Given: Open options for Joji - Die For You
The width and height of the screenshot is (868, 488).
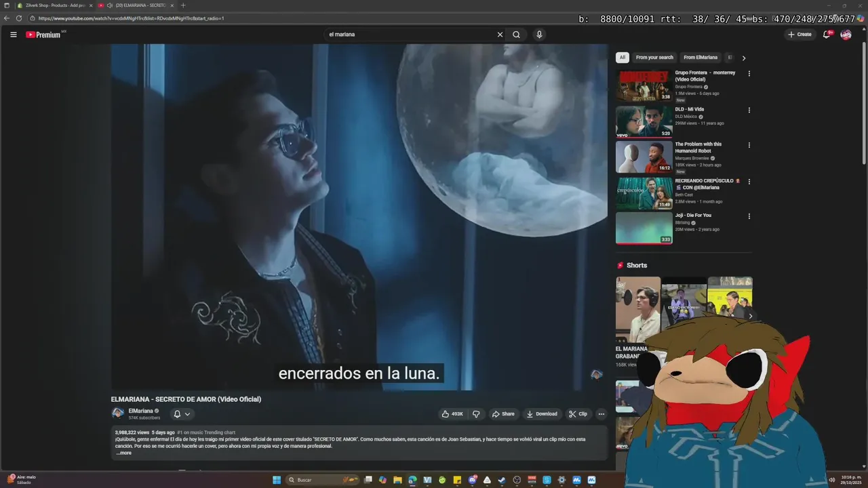Looking at the screenshot, I should pos(749,216).
